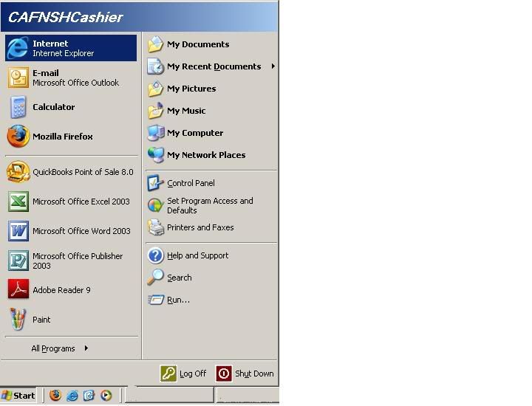Click Microsoft Office Word 2003 text
The image size is (532, 406).
coord(81,231)
